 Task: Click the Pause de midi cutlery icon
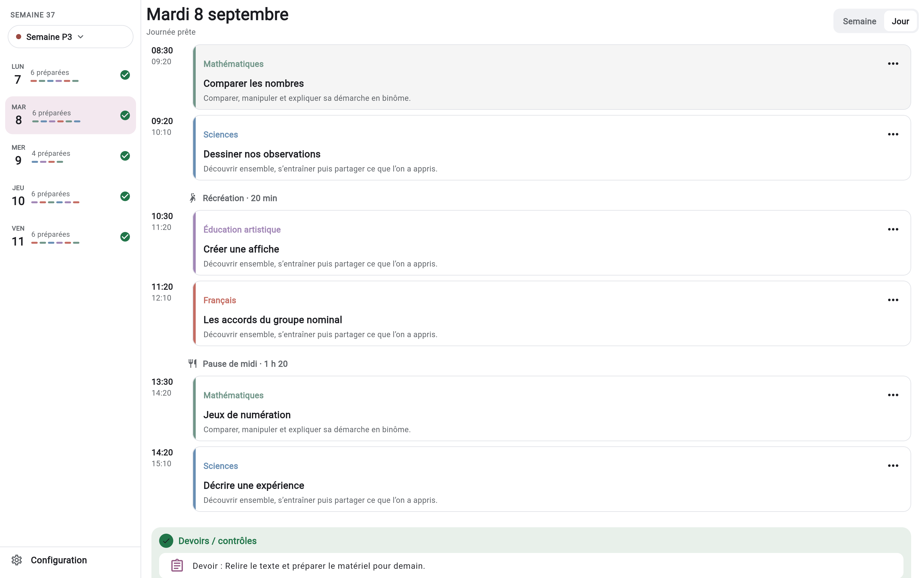pos(193,363)
